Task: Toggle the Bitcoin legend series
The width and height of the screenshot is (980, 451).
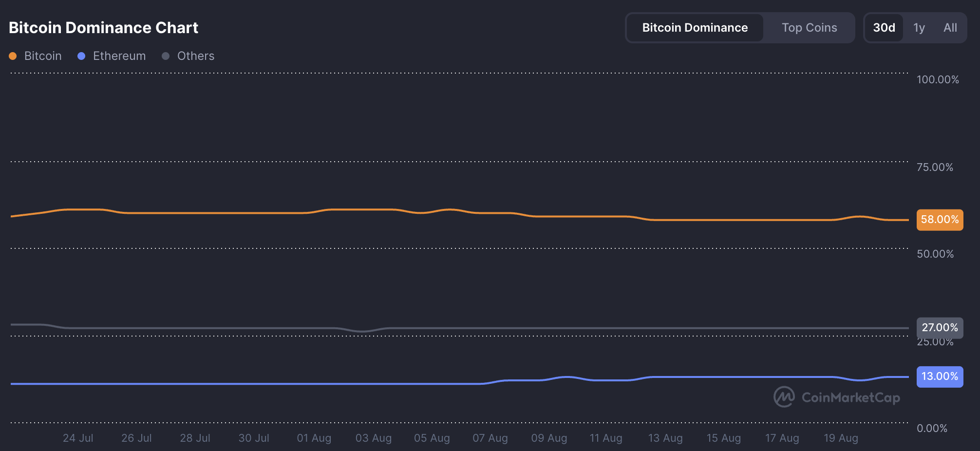Action: [36, 56]
